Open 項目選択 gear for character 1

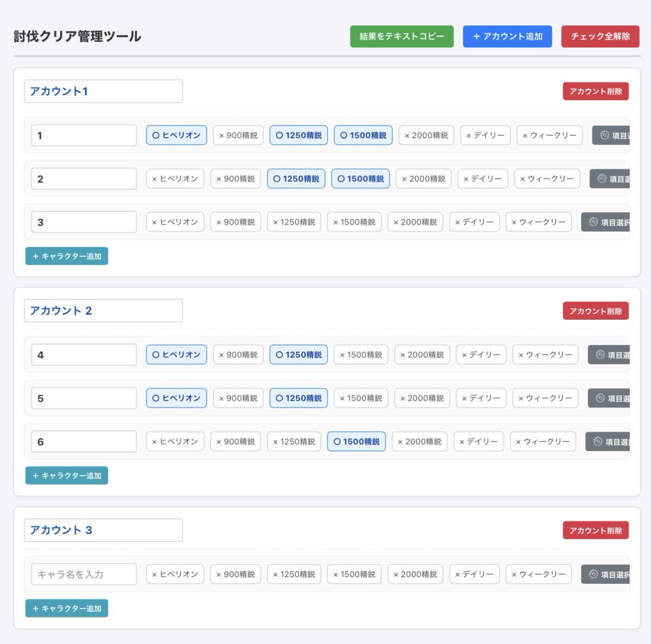pyautogui.click(x=611, y=135)
